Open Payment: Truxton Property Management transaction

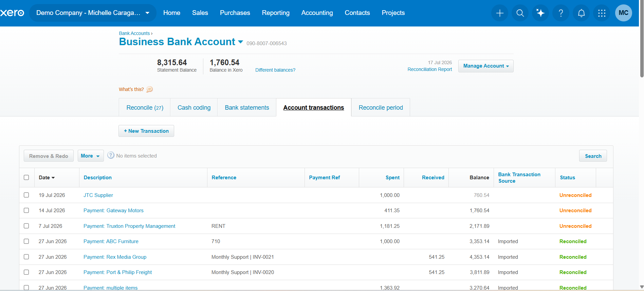[129, 226]
